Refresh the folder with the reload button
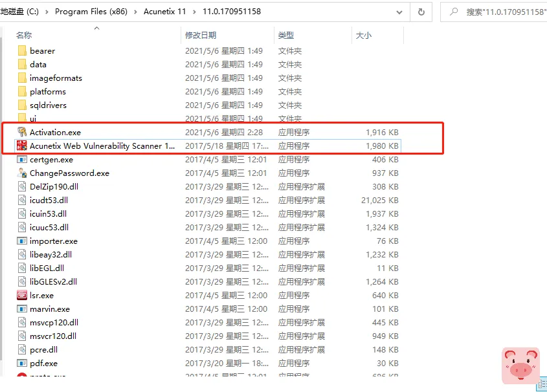 pos(421,12)
